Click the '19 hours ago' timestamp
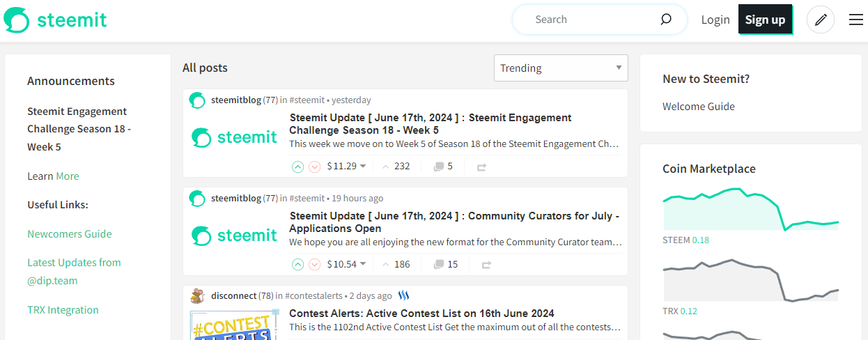The width and height of the screenshot is (868, 340). click(357, 199)
